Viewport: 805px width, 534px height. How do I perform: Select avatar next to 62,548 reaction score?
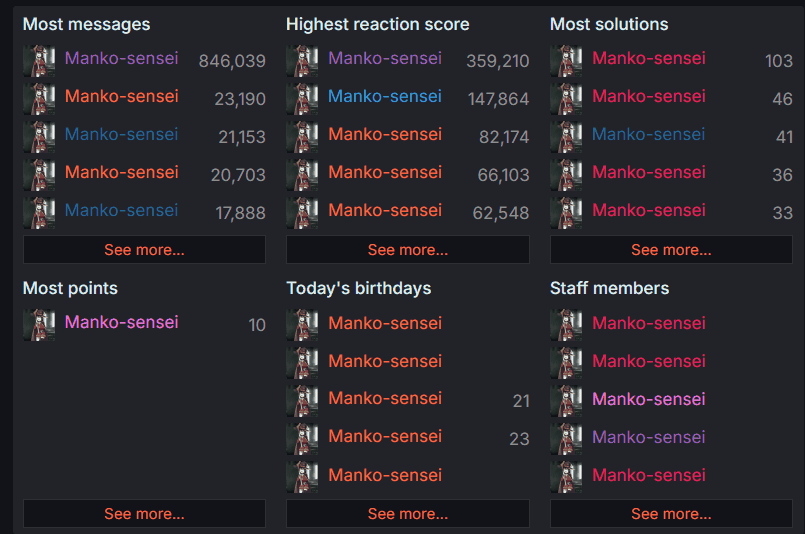pyautogui.click(x=302, y=213)
